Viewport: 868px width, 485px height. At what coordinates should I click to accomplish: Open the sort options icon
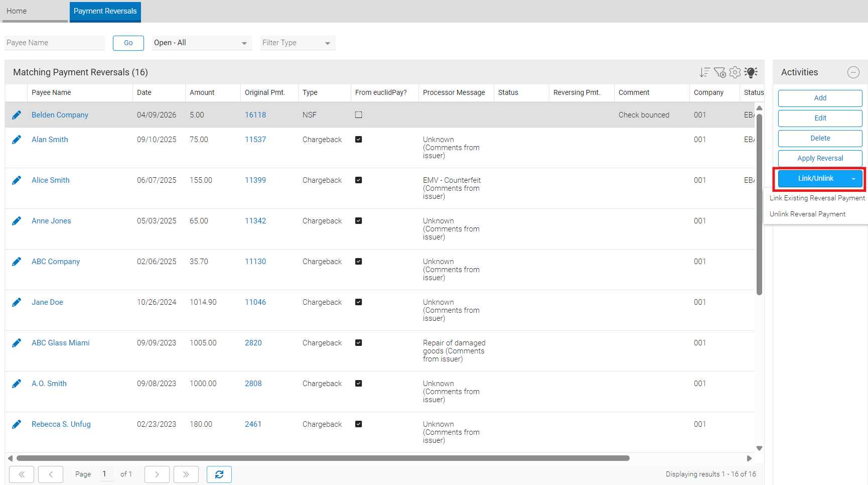pos(705,72)
